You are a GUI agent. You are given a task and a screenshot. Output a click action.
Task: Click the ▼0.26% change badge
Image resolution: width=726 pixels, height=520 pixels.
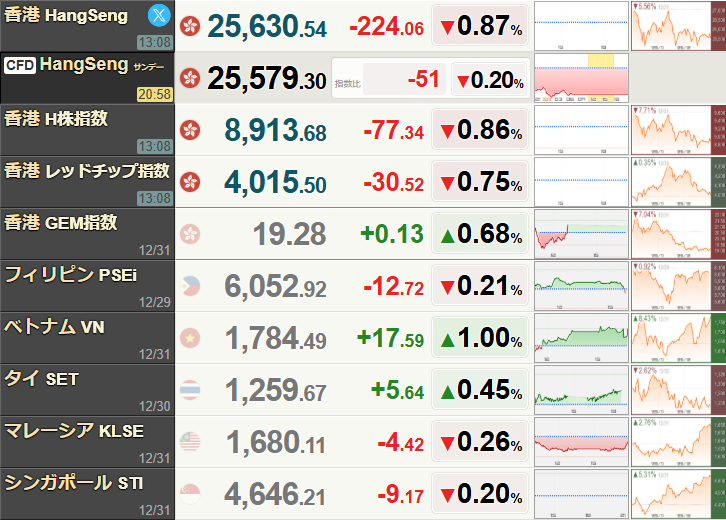tap(480, 441)
